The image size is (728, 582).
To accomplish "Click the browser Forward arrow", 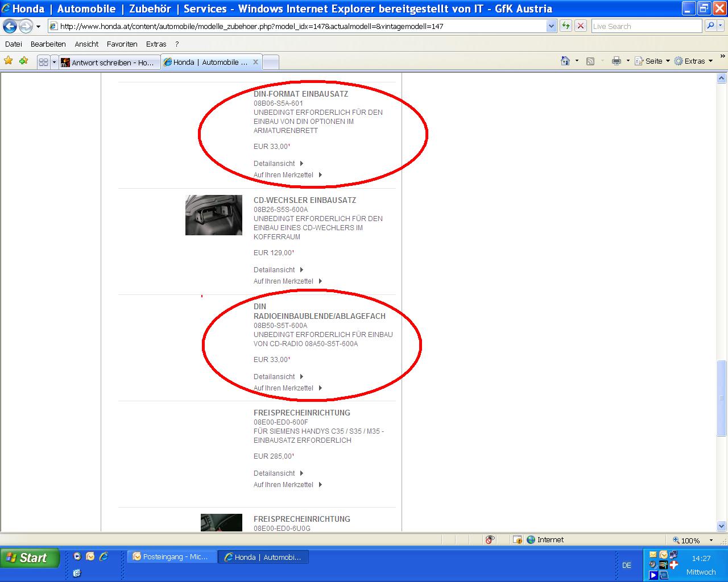I will pos(26,26).
